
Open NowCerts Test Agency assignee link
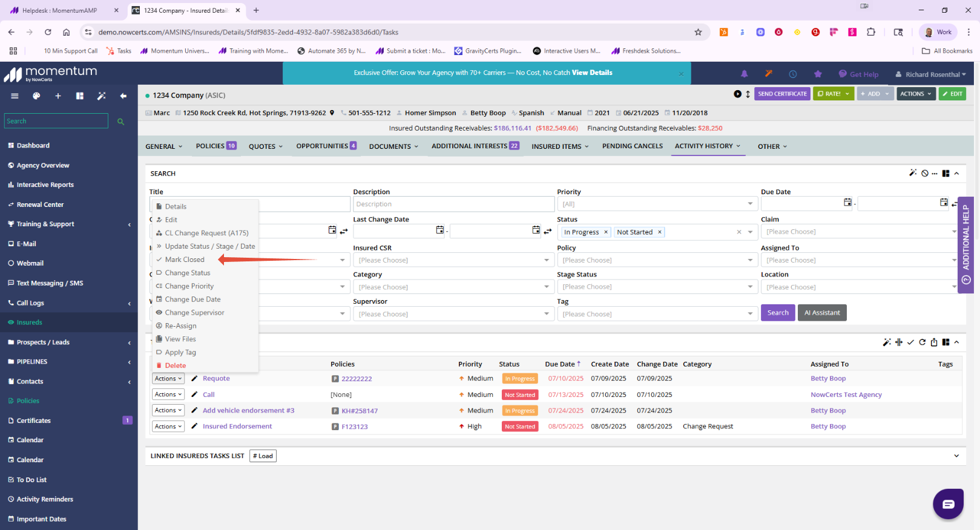tap(846, 394)
